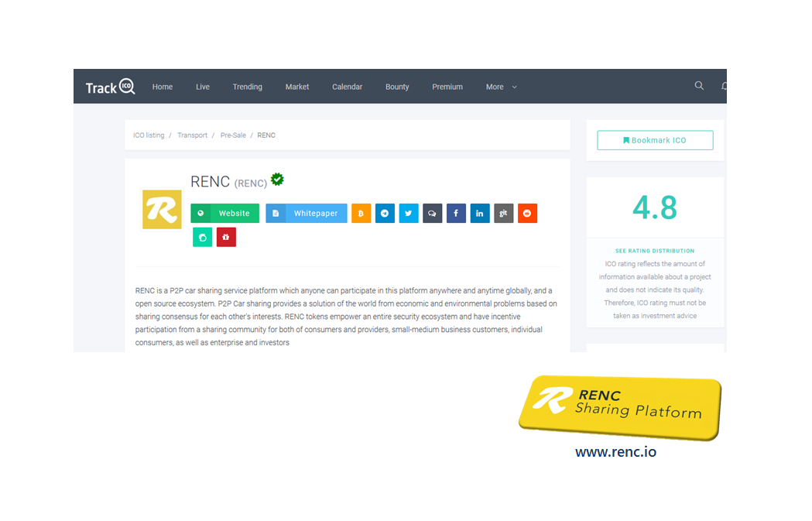This screenshot has height=521, width=812.
Task: Open the chat bubbles forum icon
Action: [433, 214]
